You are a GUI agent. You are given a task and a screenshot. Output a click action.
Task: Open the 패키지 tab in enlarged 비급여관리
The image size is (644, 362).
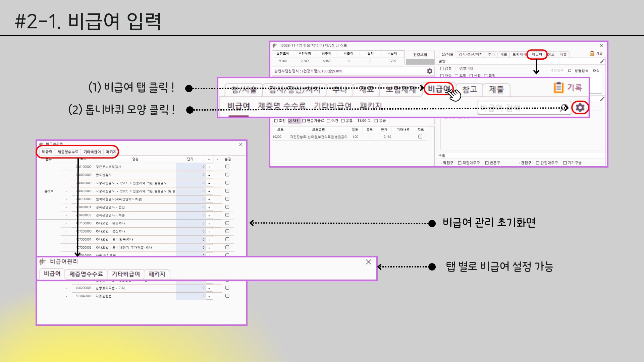click(157, 274)
